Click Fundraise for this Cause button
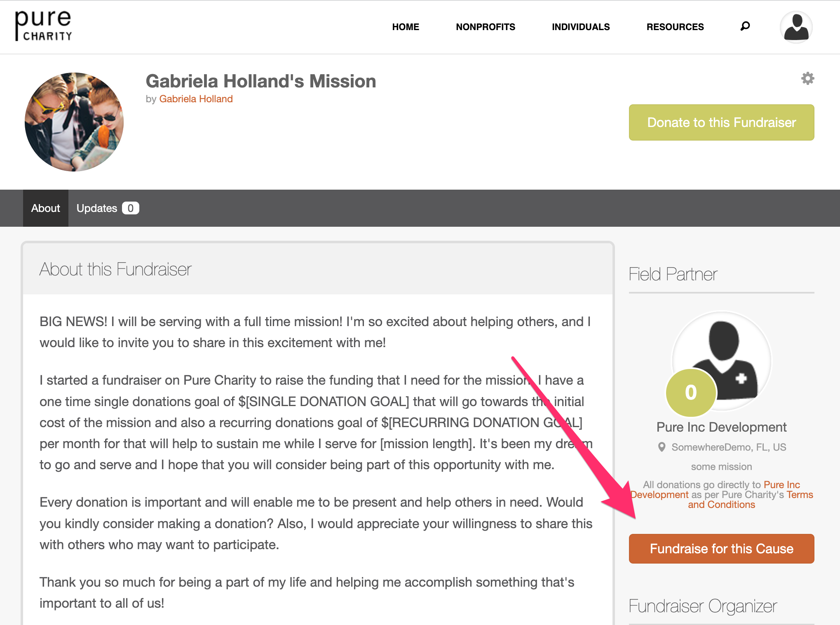840x625 pixels. point(721,549)
